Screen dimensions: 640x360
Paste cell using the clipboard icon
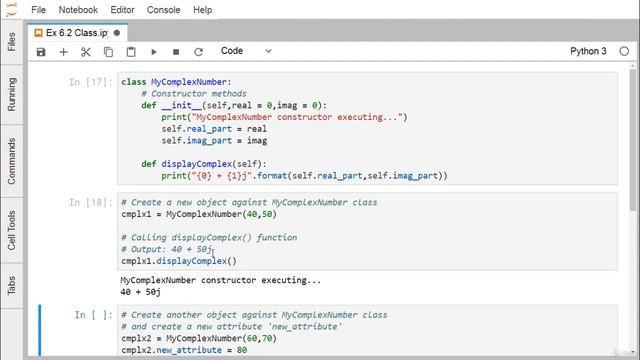click(131, 52)
